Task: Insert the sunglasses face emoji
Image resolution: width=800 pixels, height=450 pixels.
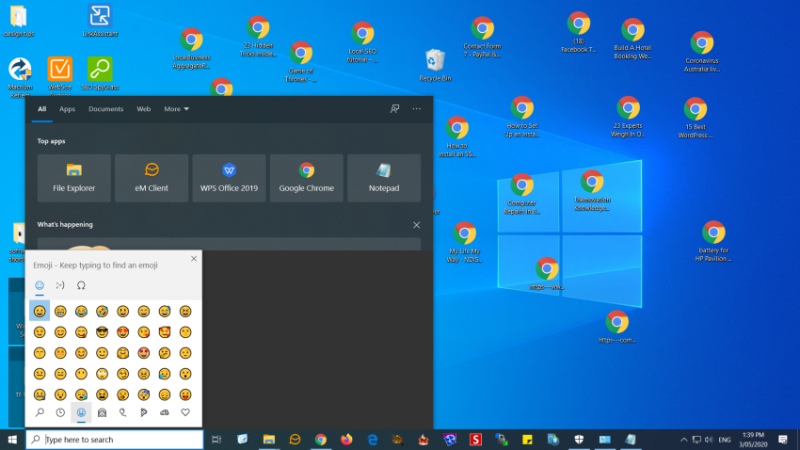Action: point(102,332)
